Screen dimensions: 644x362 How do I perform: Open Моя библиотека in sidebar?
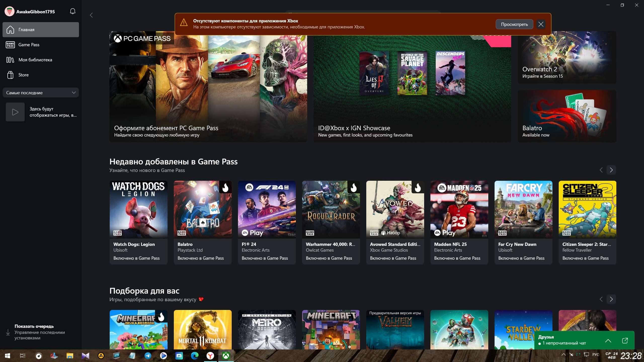click(x=35, y=60)
